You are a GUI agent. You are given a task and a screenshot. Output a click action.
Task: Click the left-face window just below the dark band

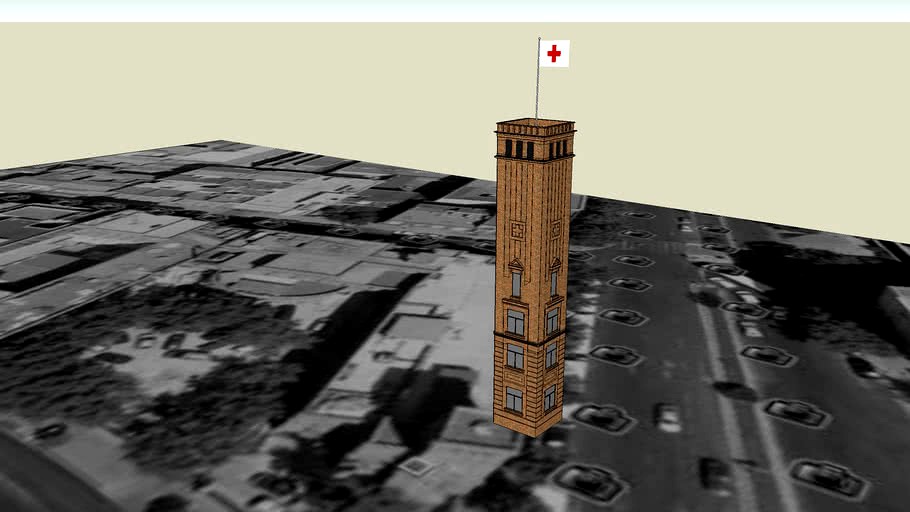tap(515, 356)
